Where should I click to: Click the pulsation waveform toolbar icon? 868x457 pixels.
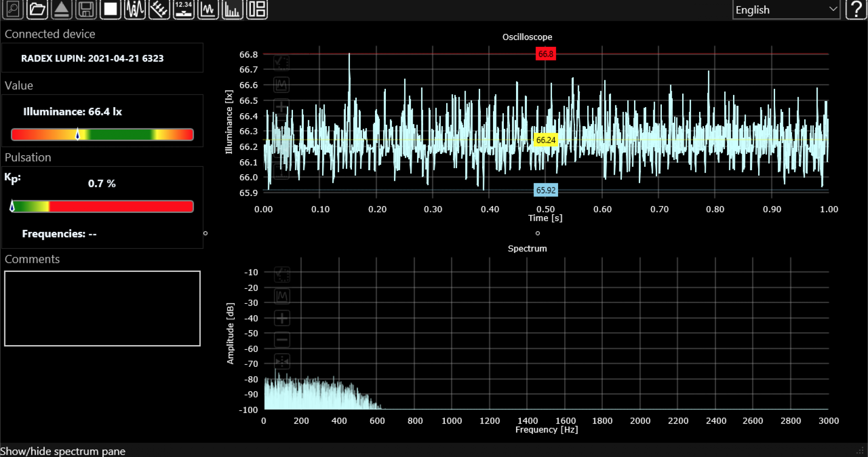pyautogui.click(x=135, y=9)
